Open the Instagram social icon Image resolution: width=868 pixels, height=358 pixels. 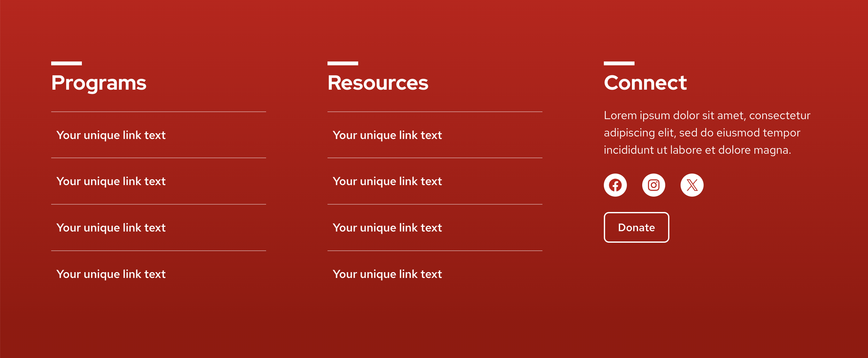(x=653, y=185)
